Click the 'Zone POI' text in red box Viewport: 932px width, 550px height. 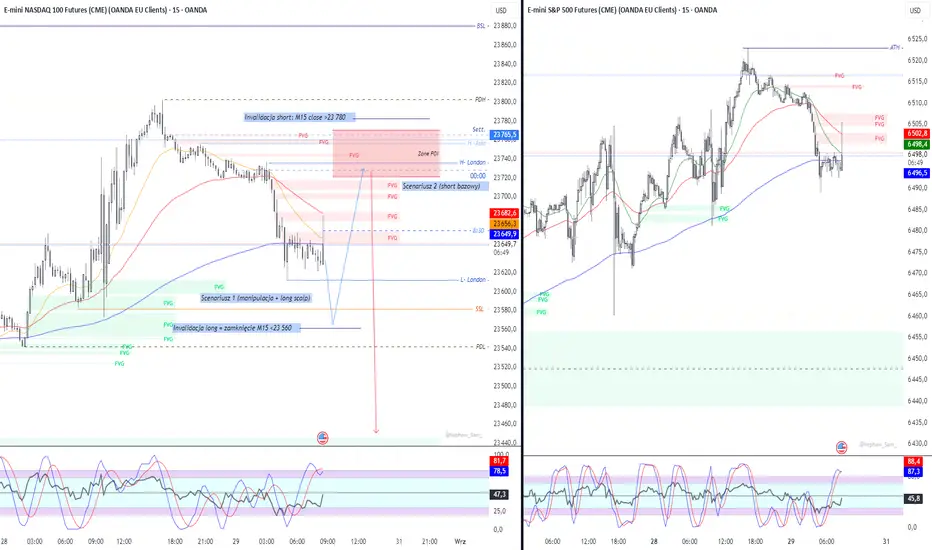click(x=428, y=154)
